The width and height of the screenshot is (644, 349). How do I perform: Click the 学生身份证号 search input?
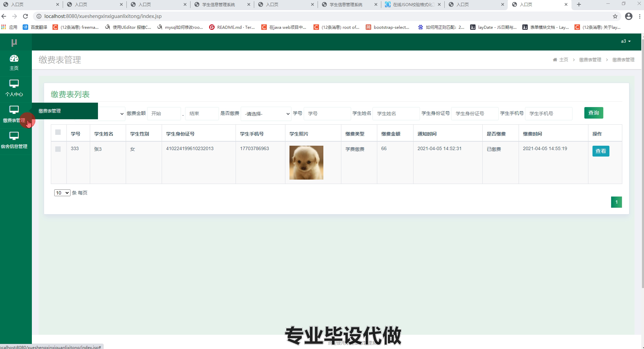pyautogui.click(x=475, y=114)
